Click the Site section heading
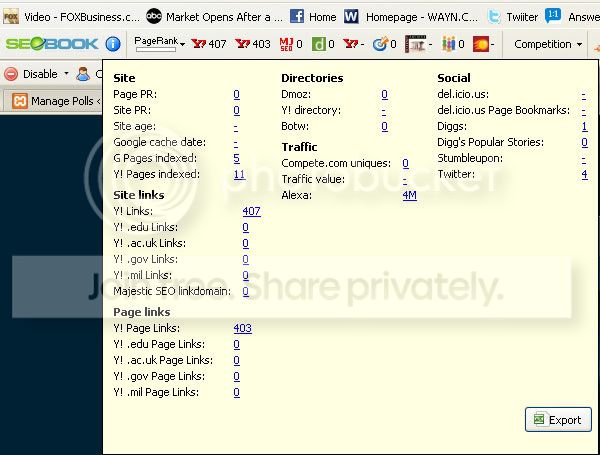The height and width of the screenshot is (455, 600). click(124, 78)
